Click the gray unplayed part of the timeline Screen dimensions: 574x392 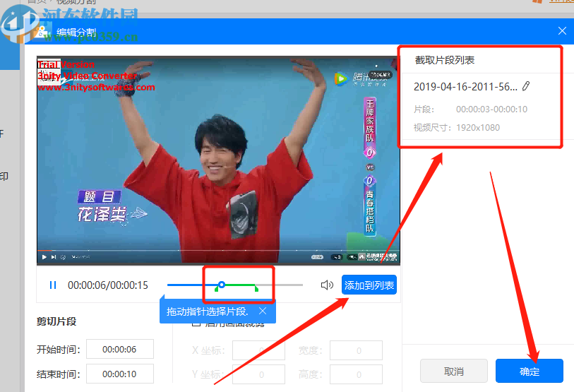[x=281, y=285]
